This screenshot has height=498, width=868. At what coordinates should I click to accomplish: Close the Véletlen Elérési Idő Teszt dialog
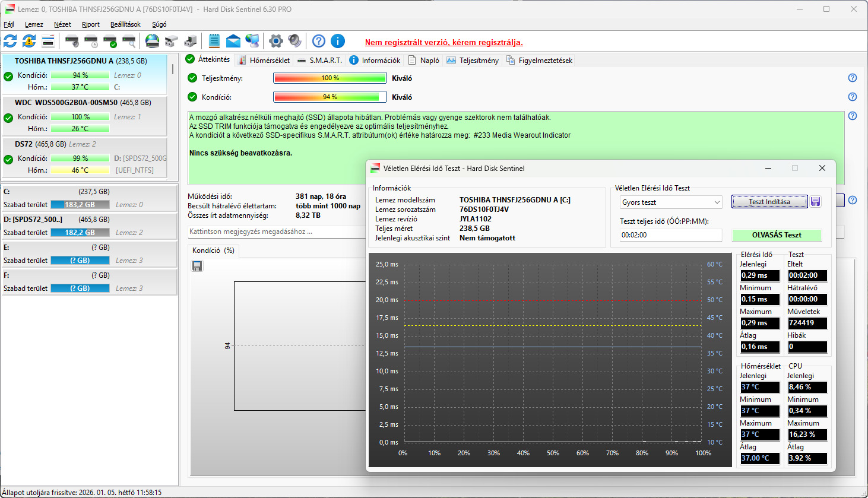click(x=822, y=168)
